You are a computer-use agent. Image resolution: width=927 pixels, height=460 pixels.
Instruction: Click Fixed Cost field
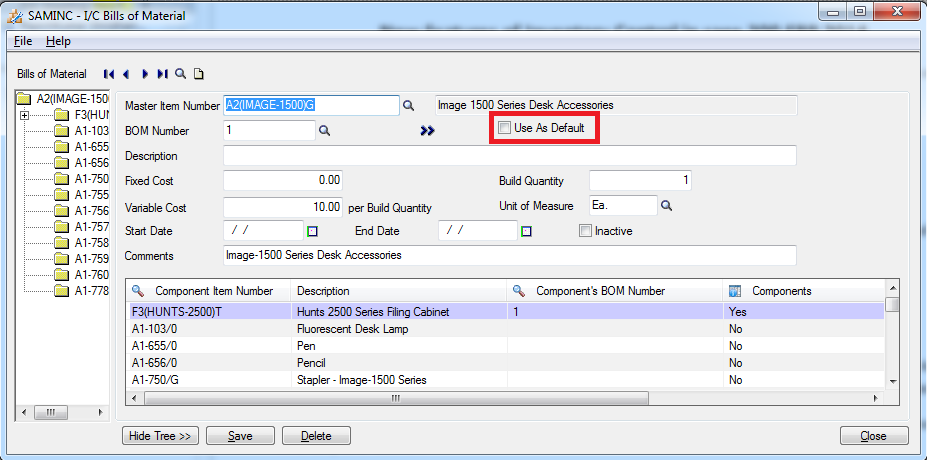point(283,180)
